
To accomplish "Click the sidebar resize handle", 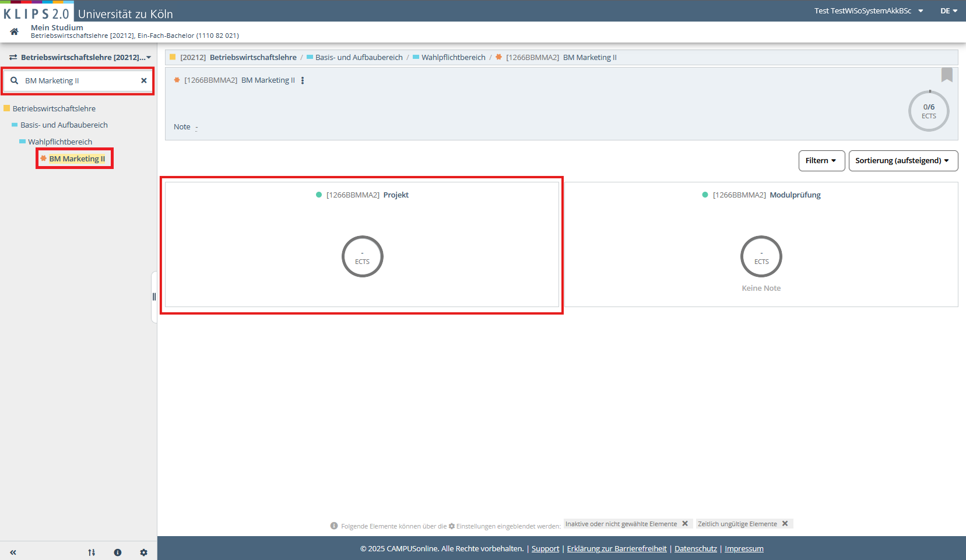I will (154, 297).
